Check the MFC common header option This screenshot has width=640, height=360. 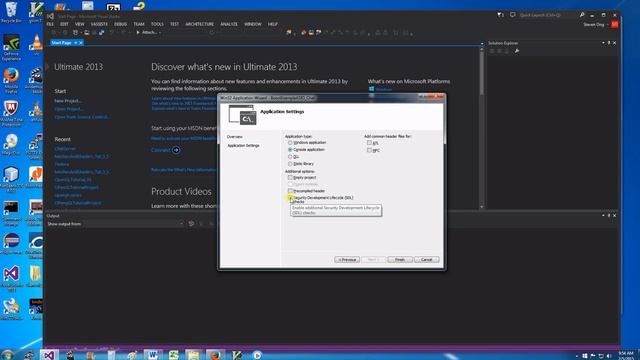369,150
